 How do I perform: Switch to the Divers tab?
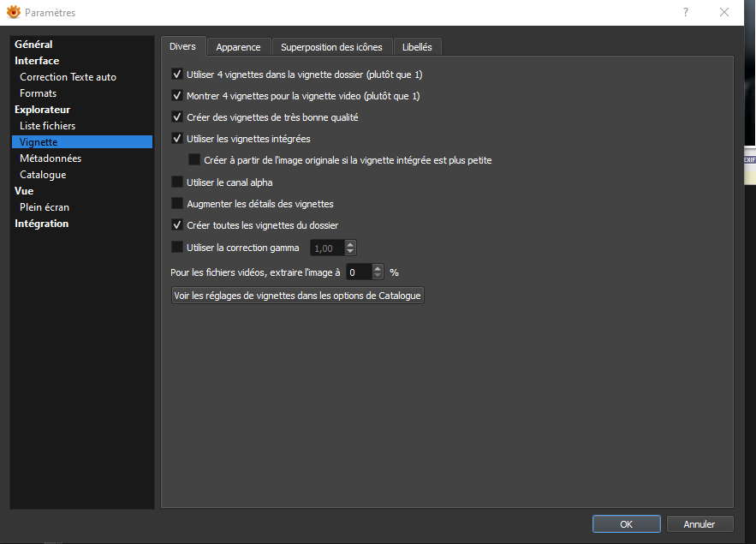pos(182,46)
